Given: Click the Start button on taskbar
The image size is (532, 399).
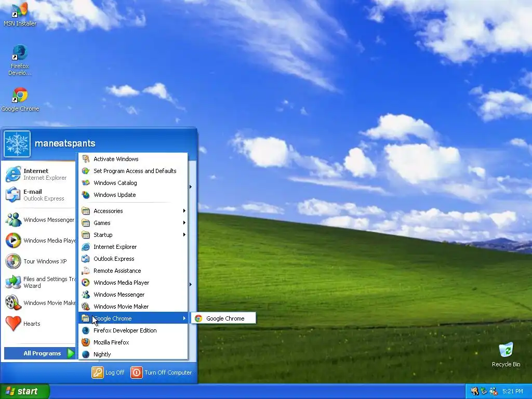Looking at the screenshot, I should [x=24, y=391].
